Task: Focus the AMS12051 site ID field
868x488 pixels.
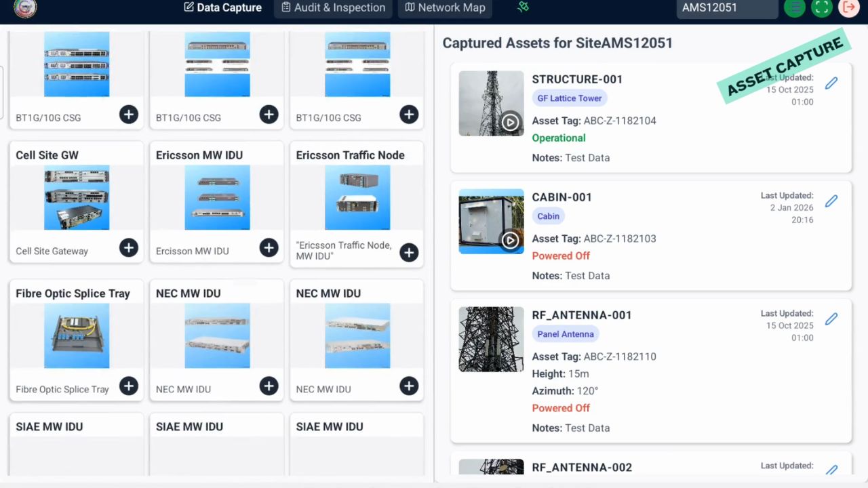Action: (x=727, y=7)
